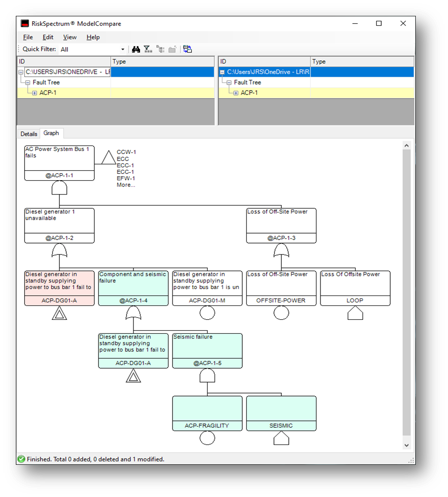Click the folder-up toolbar icon

[x=172, y=49]
